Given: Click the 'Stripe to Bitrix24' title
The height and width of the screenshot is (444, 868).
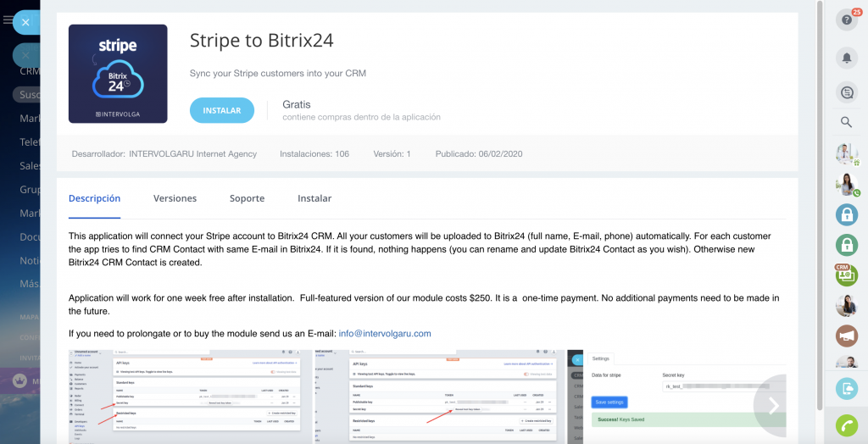Looking at the screenshot, I should (262, 41).
